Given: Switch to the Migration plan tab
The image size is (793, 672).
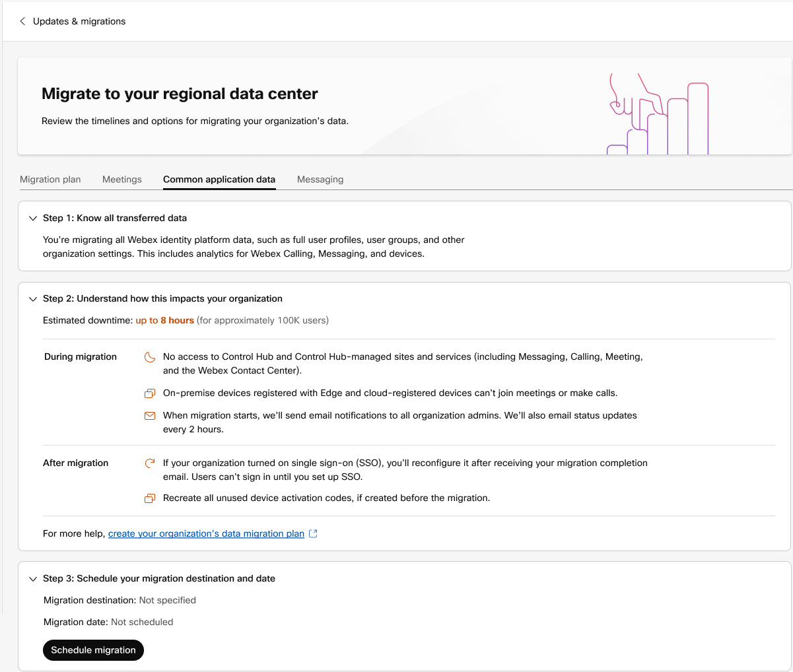Looking at the screenshot, I should [x=50, y=180].
